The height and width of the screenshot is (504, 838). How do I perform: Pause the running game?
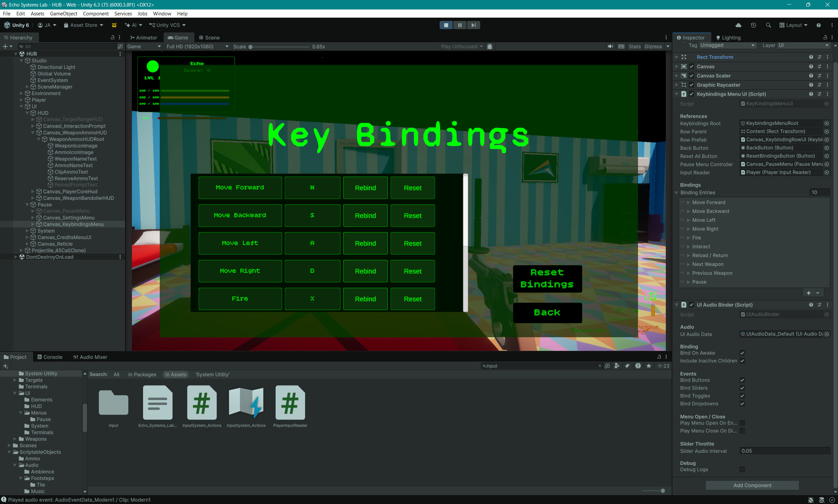pos(460,25)
